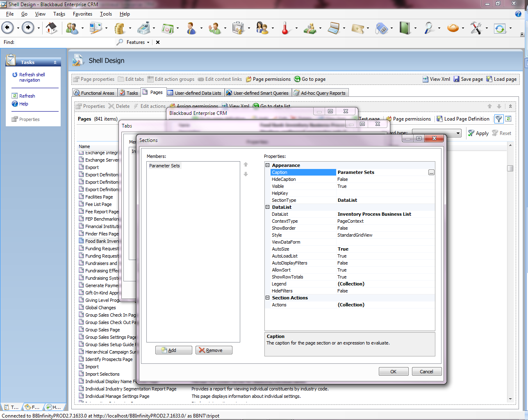Click the cash register toolbar icon
This screenshot has width=528, height=420.
143,28
